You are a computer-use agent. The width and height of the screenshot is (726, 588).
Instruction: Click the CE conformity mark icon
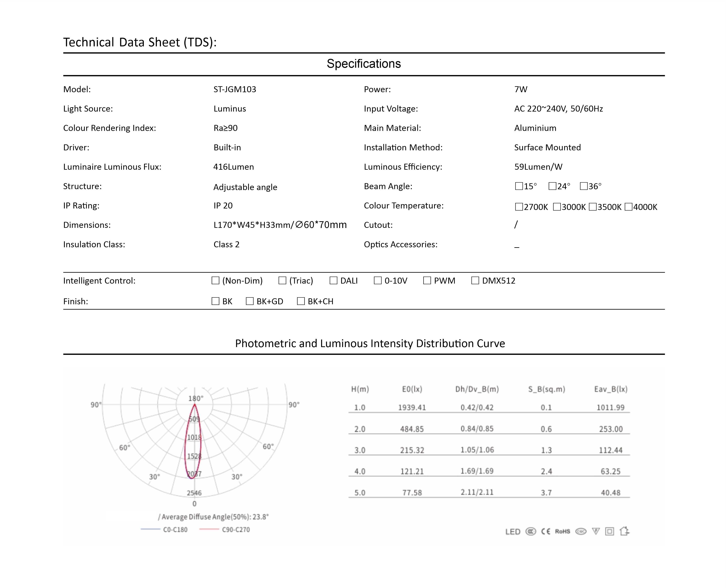(546, 532)
